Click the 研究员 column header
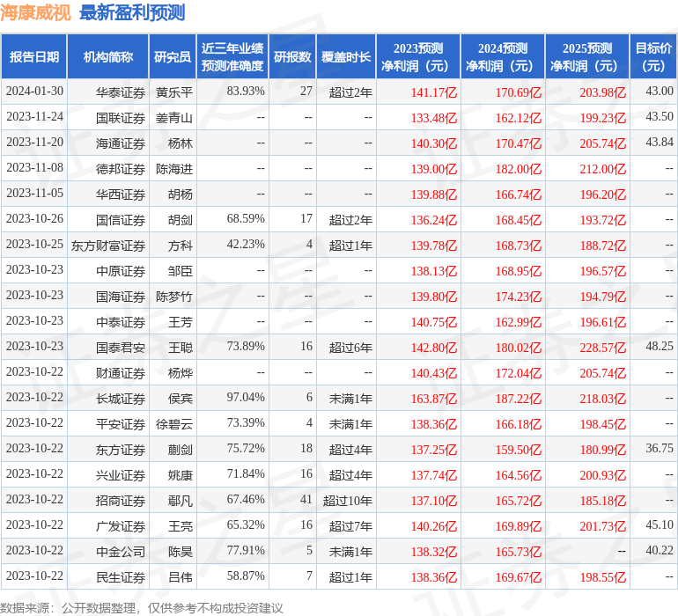Screen dimensions: 678x616 click(x=173, y=56)
